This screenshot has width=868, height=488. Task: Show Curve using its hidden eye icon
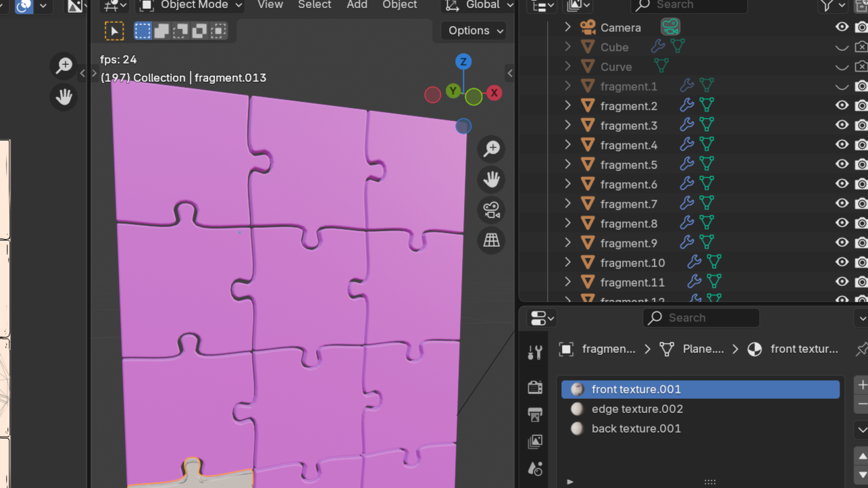pos(842,66)
